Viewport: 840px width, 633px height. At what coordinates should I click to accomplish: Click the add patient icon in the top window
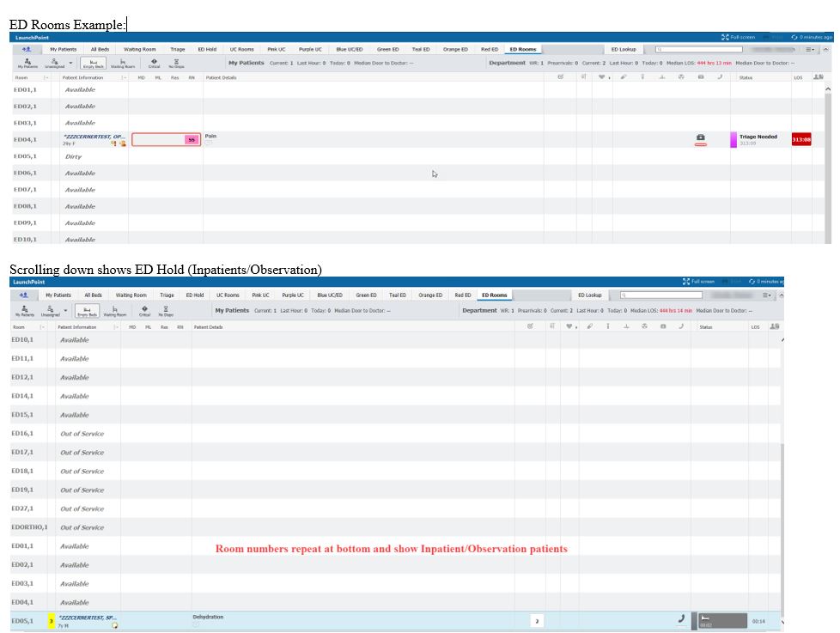27,50
